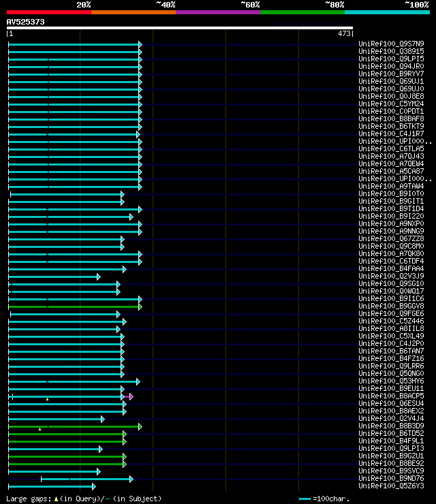
Task: Click the UniRef100_B9GIT1 label
Action: pyautogui.click(x=391, y=201)
